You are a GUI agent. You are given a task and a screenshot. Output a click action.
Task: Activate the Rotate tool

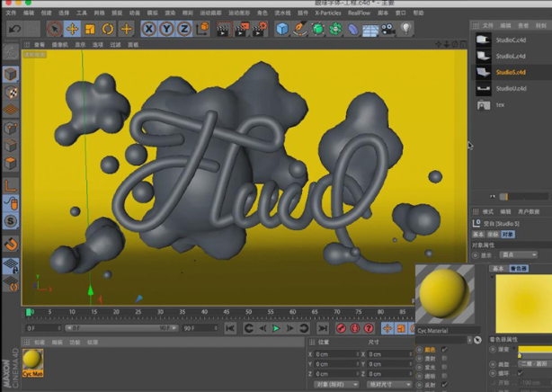tap(108, 29)
